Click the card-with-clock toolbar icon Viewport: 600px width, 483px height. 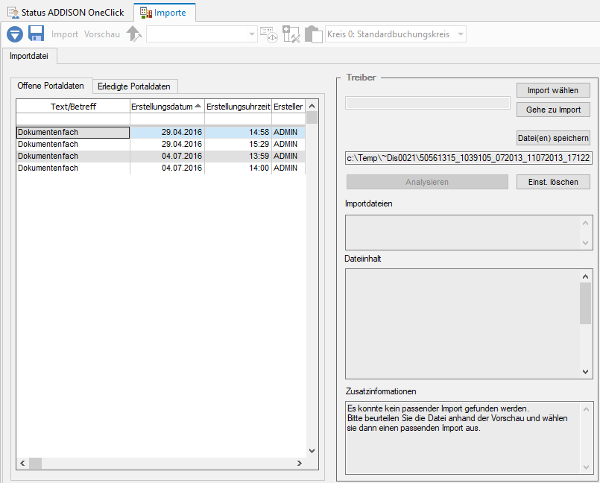tap(269, 34)
